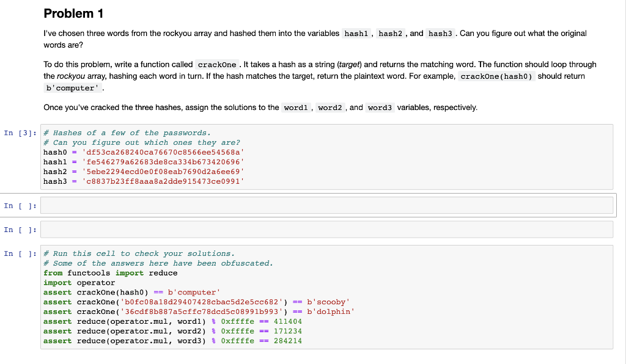Click the inline code 'word3'
The height and width of the screenshot is (364, 626).
(x=380, y=107)
